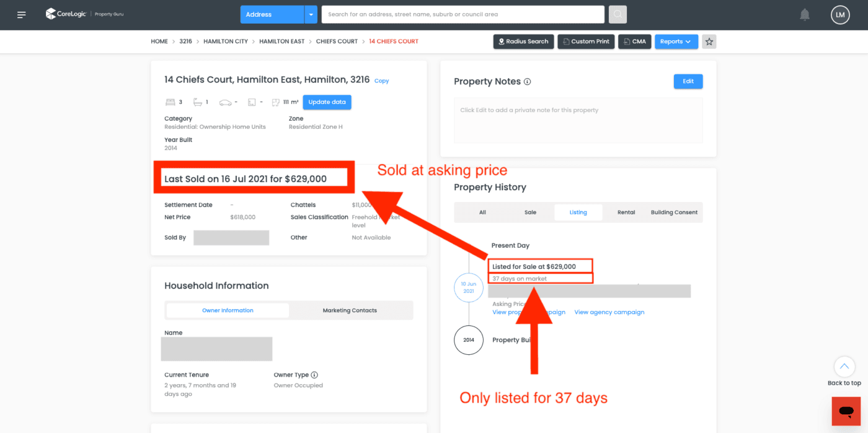This screenshot has height=433, width=868.
Task: Select the Rental history tab
Action: click(626, 212)
